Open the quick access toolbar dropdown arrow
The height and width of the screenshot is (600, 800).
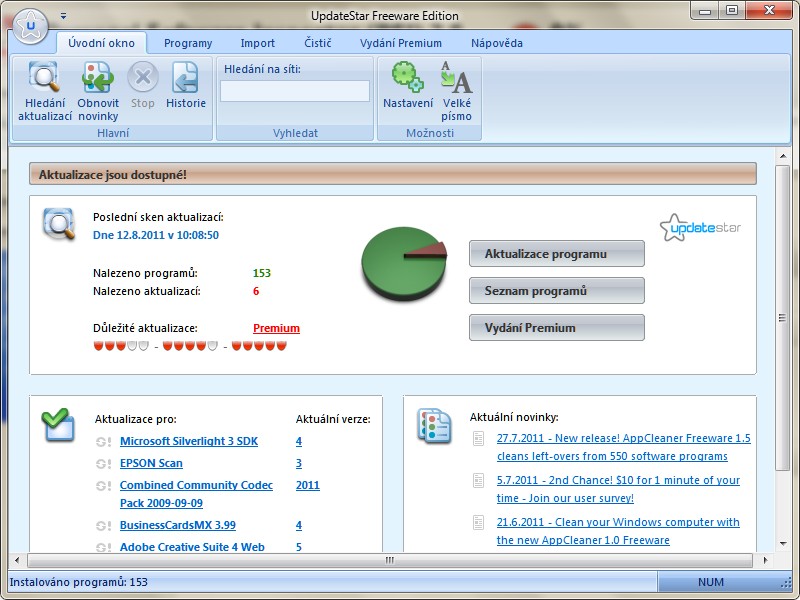(x=63, y=16)
